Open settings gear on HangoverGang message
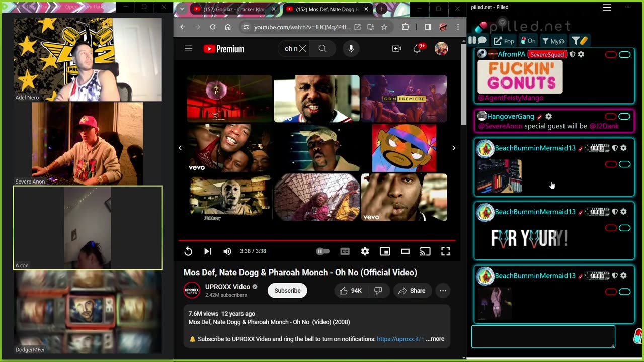 549,117
